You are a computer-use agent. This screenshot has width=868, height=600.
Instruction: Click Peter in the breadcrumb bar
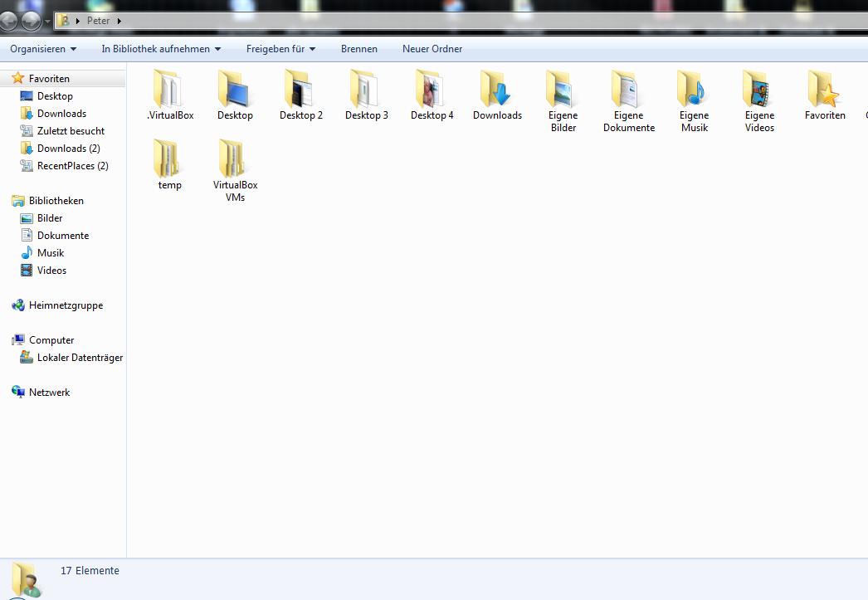click(x=98, y=20)
